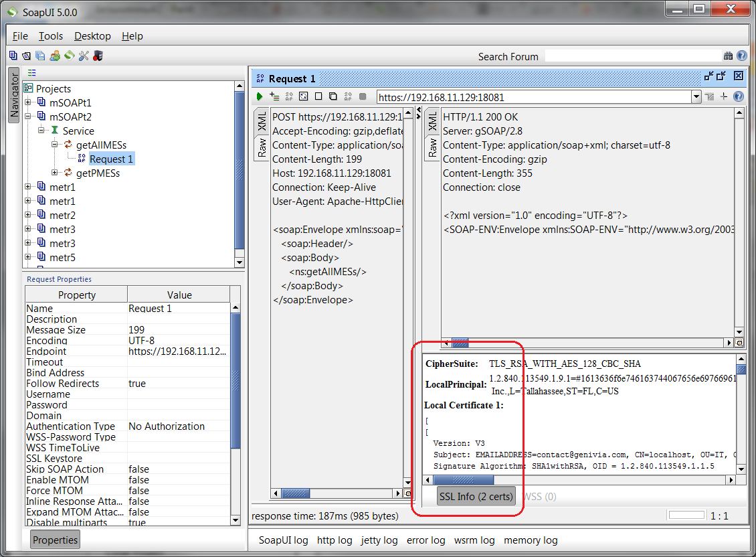Add this request to a TestCase
Screen dimensions: 756x557
(x=274, y=96)
